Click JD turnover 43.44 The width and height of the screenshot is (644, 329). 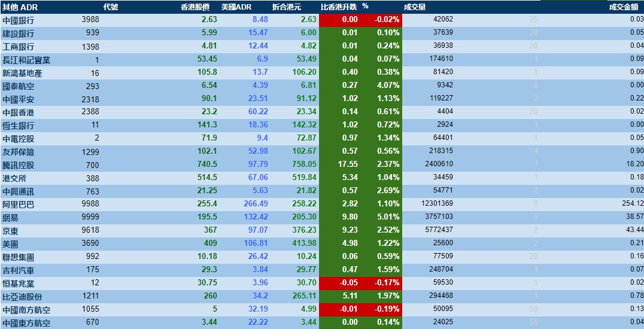(x=635, y=230)
